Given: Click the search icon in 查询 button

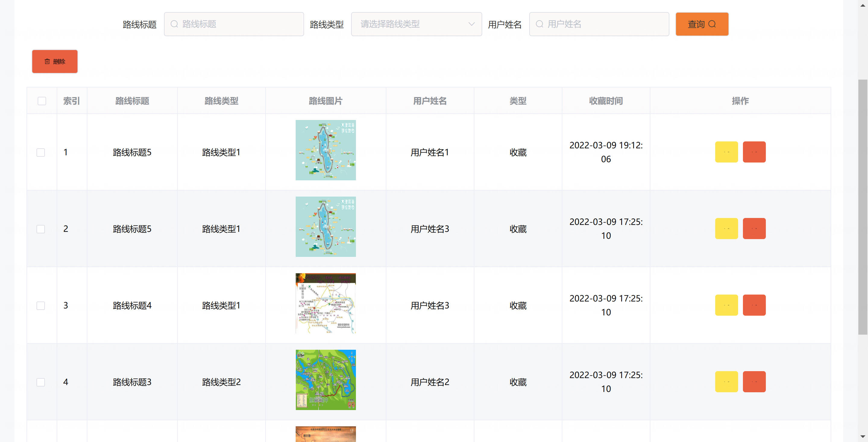Looking at the screenshot, I should click(x=712, y=24).
